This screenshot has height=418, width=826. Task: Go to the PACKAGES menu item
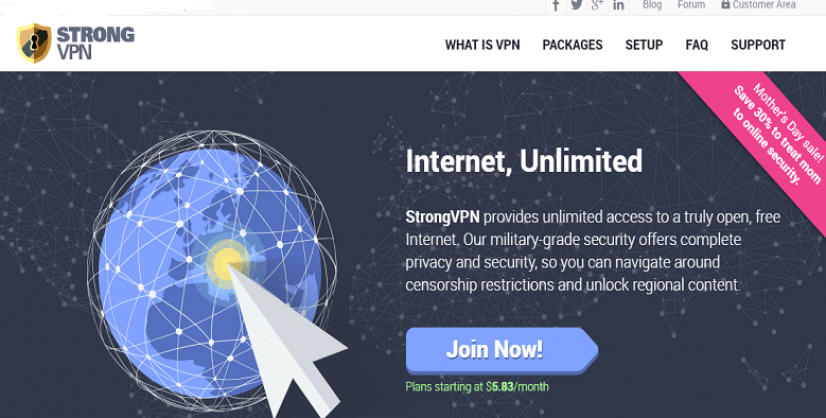pyautogui.click(x=572, y=45)
